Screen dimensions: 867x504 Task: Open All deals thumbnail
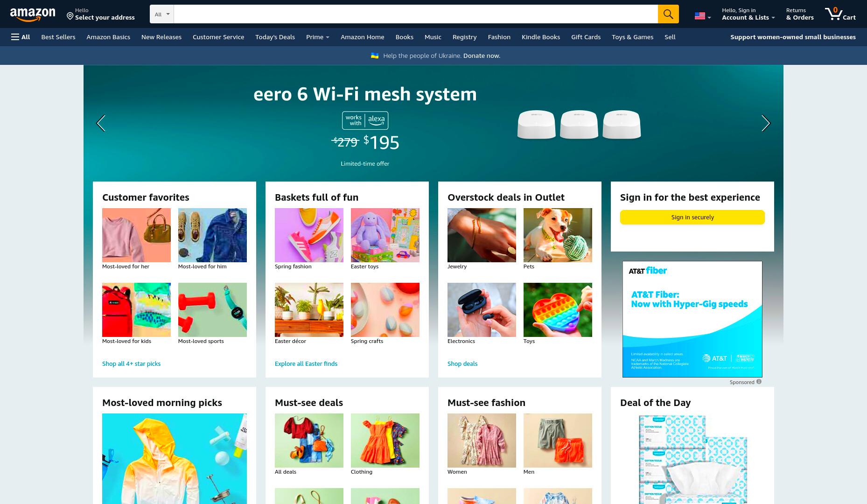(309, 441)
